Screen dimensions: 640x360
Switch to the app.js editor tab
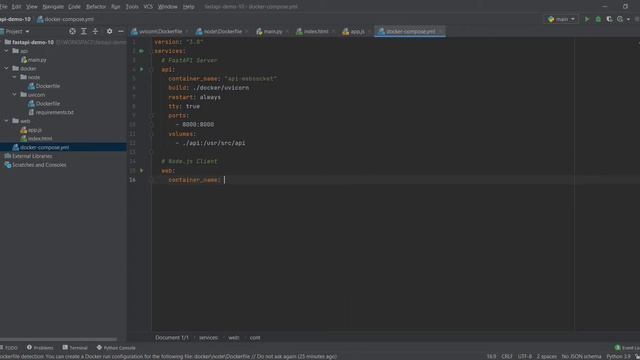(357, 31)
